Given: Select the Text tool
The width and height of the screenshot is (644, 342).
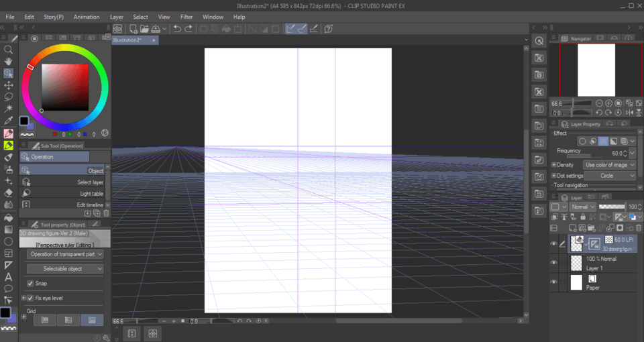Looking at the screenshot, I should 8,277.
